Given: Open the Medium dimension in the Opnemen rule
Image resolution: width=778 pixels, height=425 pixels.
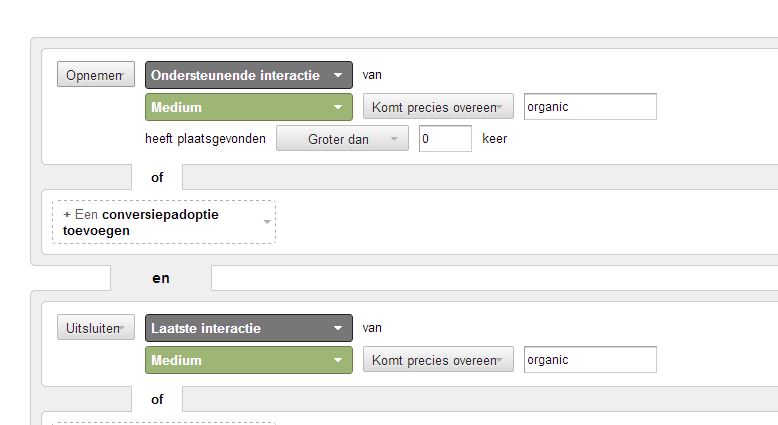Looking at the screenshot, I should pyautogui.click(x=249, y=107).
